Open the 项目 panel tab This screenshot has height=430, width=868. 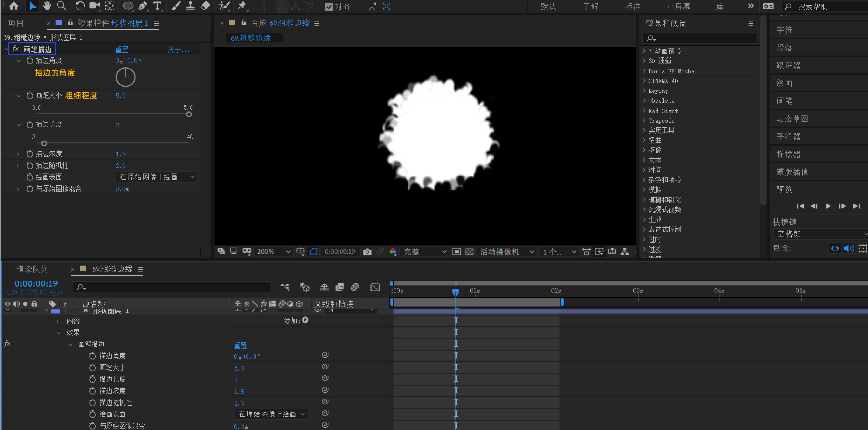(16, 23)
